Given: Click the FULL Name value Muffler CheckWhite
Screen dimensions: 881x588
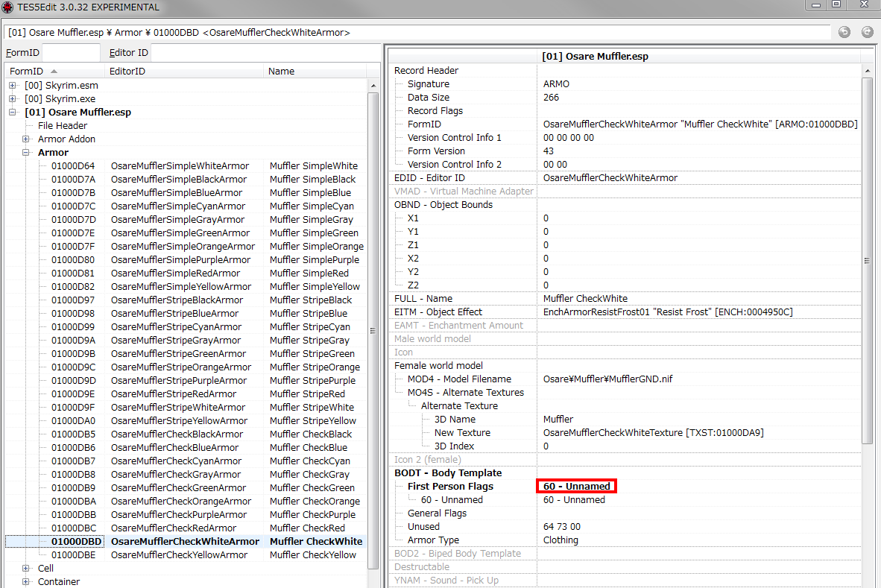Looking at the screenshot, I should click(x=585, y=299).
